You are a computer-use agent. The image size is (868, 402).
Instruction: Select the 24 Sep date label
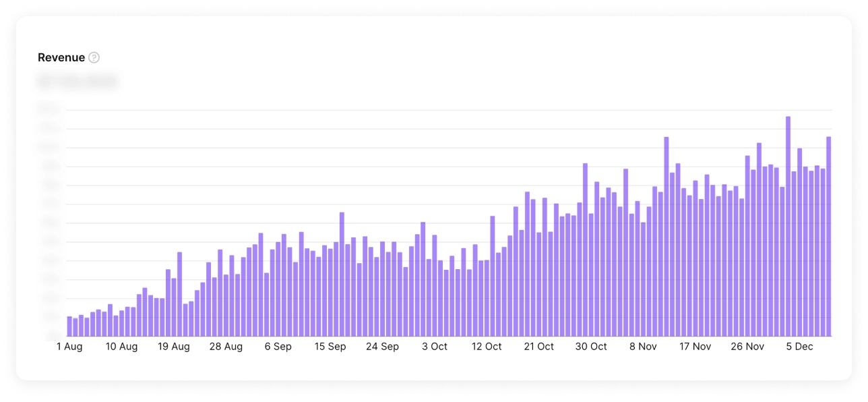[383, 346]
